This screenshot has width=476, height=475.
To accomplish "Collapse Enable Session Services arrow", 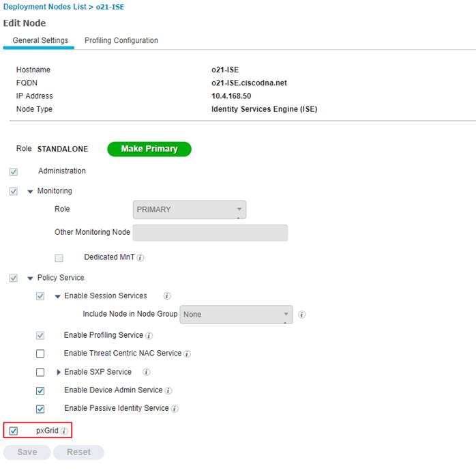I will pos(58,296).
